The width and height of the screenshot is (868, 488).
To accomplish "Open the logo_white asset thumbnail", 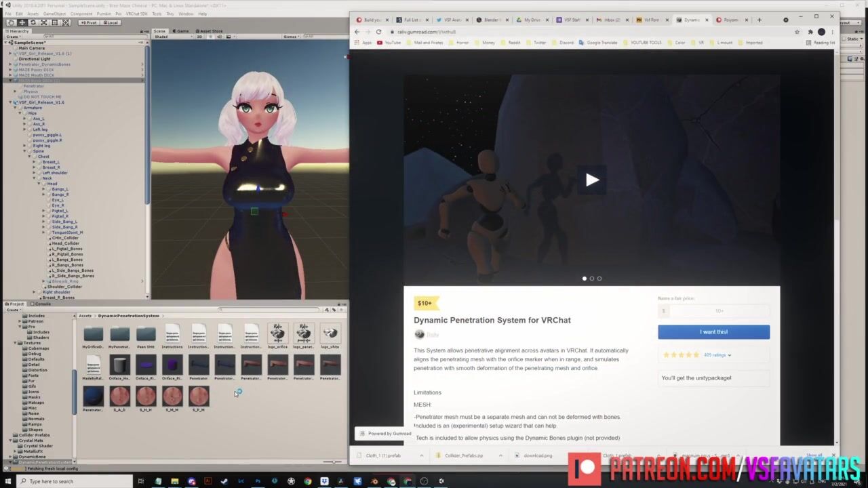I will click(330, 333).
